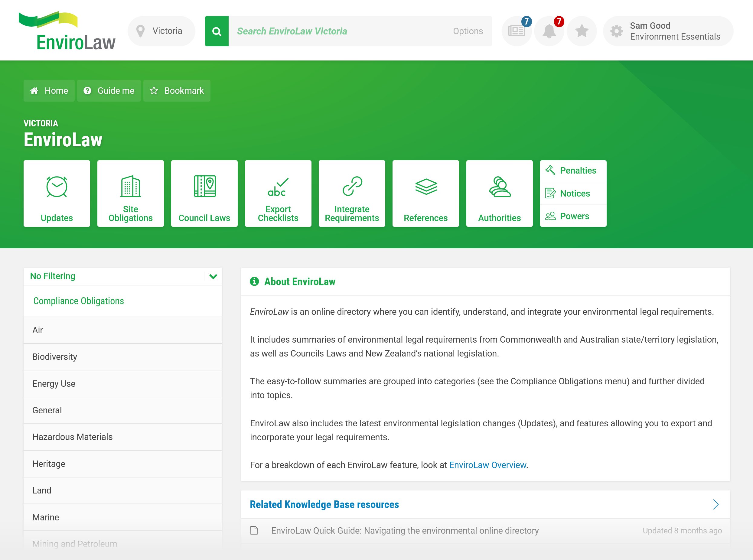This screenshot has height=560, width=753.
Task: Select Marine category
Action: (123, 517)
